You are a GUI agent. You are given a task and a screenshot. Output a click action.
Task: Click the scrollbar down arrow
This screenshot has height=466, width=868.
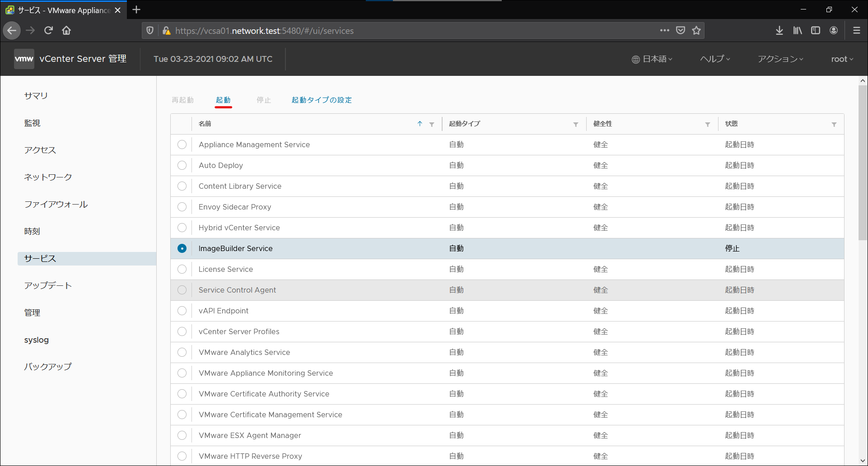pyautogui.click(x=863, y=461)
